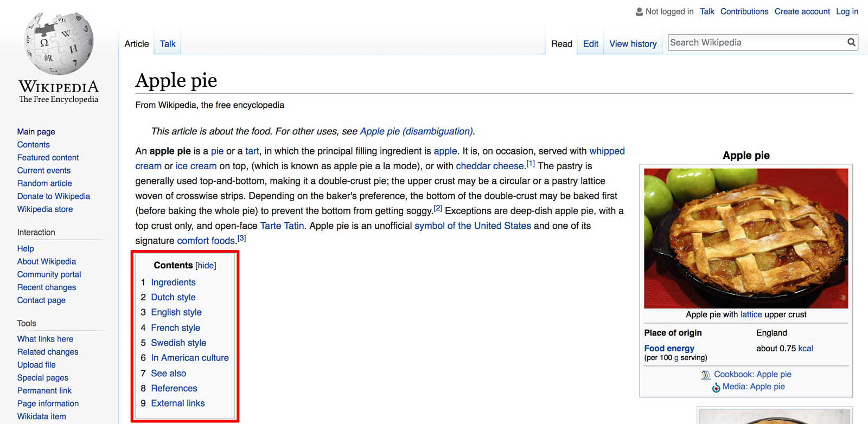
Task: Click Create account link
Action: pos(802,11)
